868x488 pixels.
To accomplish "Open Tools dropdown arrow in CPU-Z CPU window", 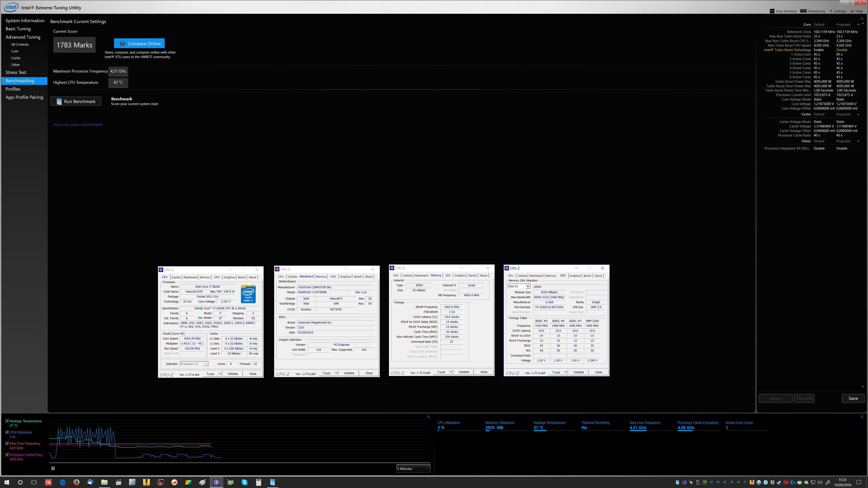I will click(x=220, y=374).
